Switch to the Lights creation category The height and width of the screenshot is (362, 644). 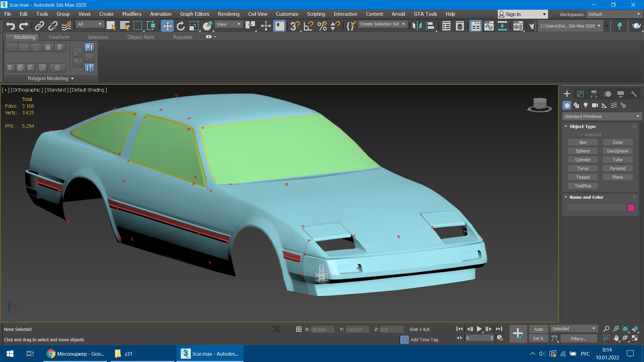point(586,105)
